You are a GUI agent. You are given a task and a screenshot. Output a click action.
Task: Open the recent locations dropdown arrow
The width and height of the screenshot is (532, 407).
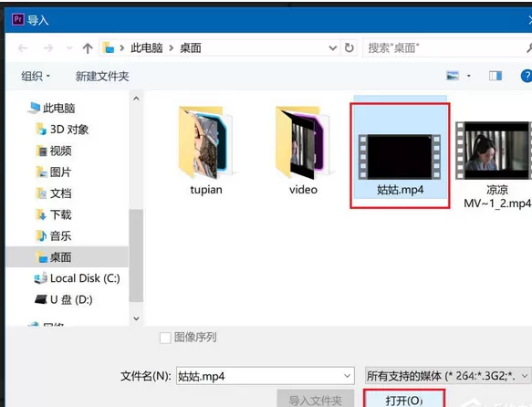tap(69, 48)
